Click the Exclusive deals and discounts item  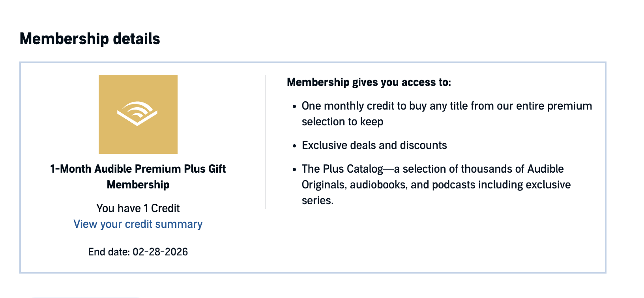[x=374, y=145]
